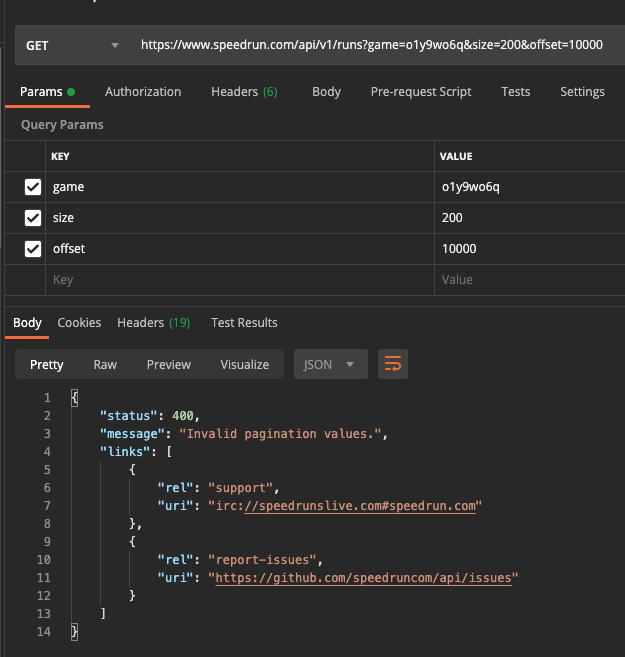The width and height of the screenshot is (625, 657).
Task: Click the opening brace on line 1
Action: [75, 398]
